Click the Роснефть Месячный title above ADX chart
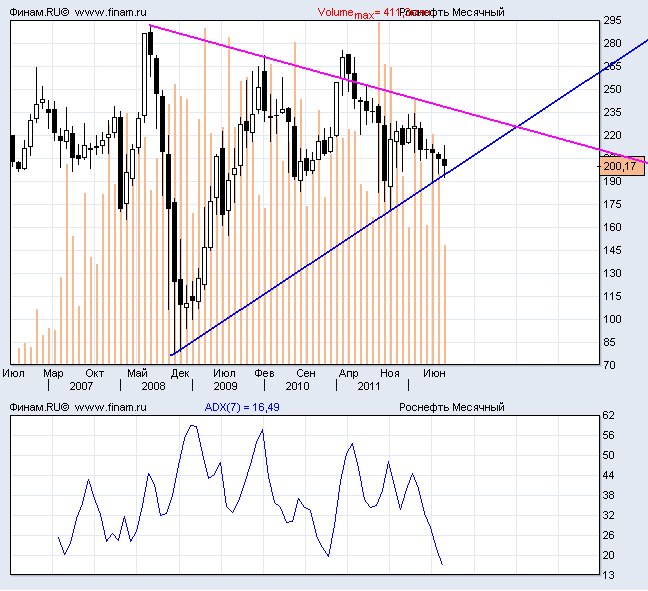648x591 pixels. (x=452, y=408)
